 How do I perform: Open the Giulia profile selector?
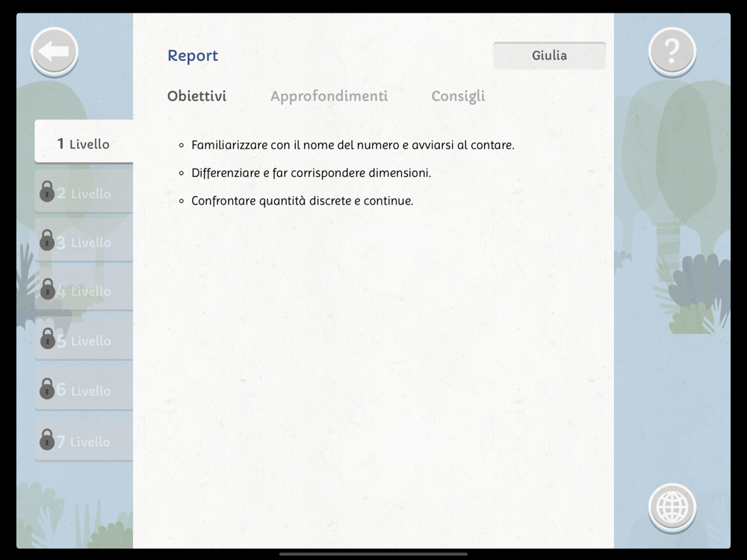coord(549,56)
